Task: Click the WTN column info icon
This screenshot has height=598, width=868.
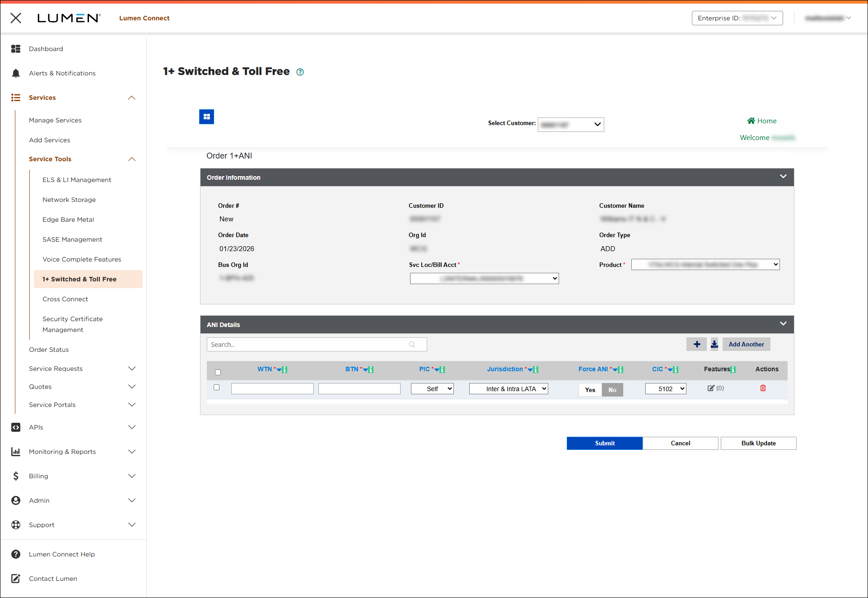Action: click(x=285, y=369)
